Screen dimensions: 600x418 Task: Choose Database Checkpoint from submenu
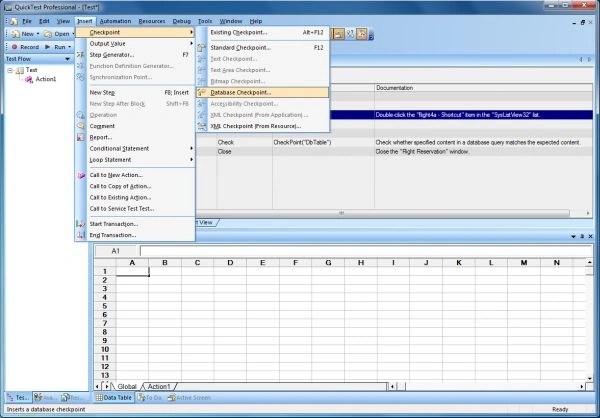point(262,93)
